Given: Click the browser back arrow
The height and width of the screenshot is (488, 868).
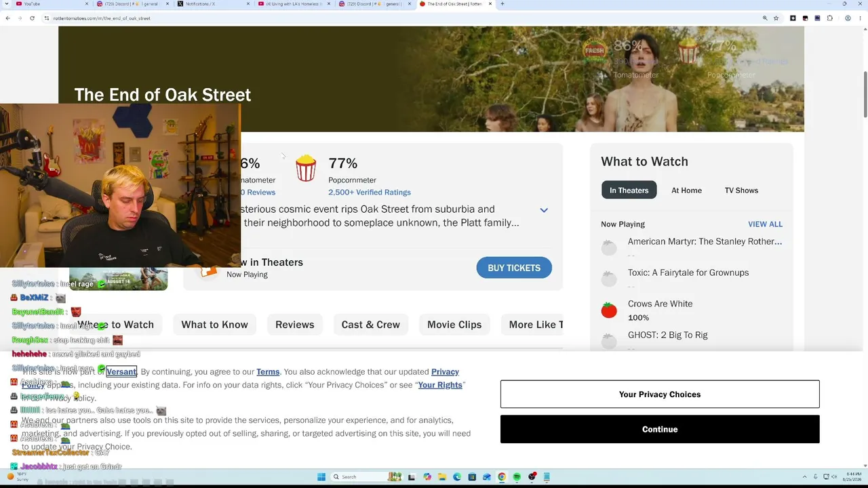Looking at the screenshot, I should click(8, 18).
